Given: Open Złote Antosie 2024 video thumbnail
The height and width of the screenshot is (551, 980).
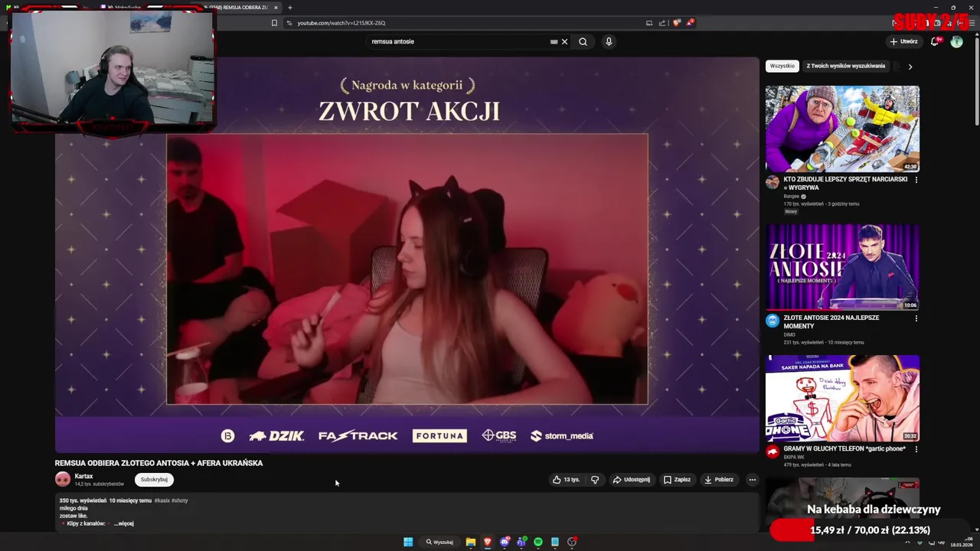Looking at the screenshot, I should [x=842, y=267].
